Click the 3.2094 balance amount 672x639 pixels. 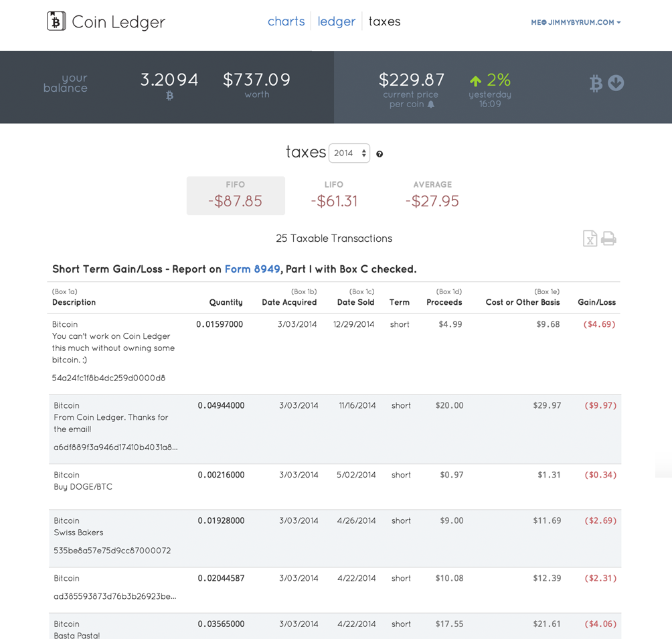169,80
